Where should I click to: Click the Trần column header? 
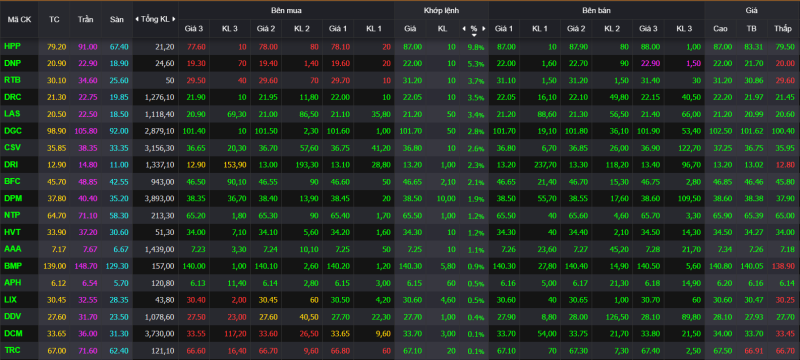click(85, 19)
